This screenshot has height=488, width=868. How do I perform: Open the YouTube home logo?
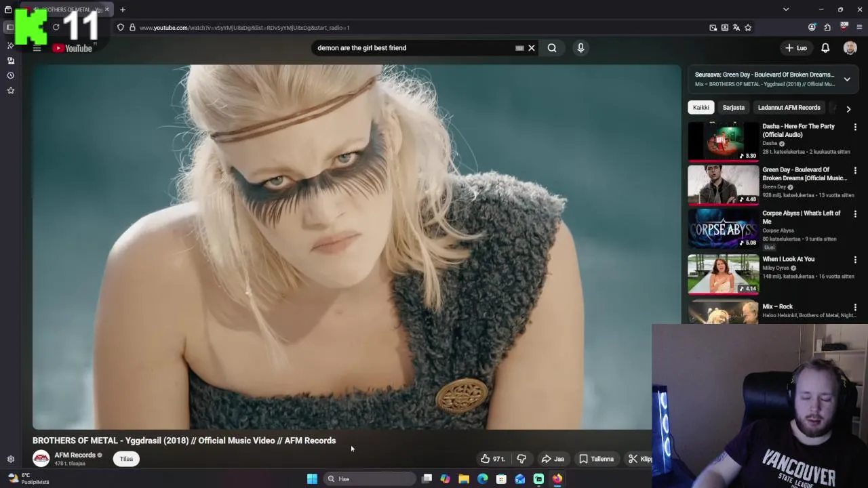pyautogui.click(x=72, y=48)
